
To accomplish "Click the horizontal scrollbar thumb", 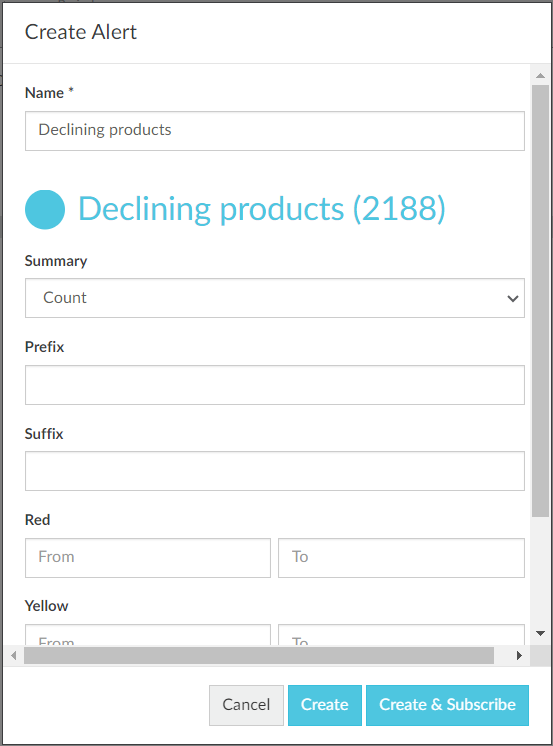I will pyautogui.click(x=259, y=656).
